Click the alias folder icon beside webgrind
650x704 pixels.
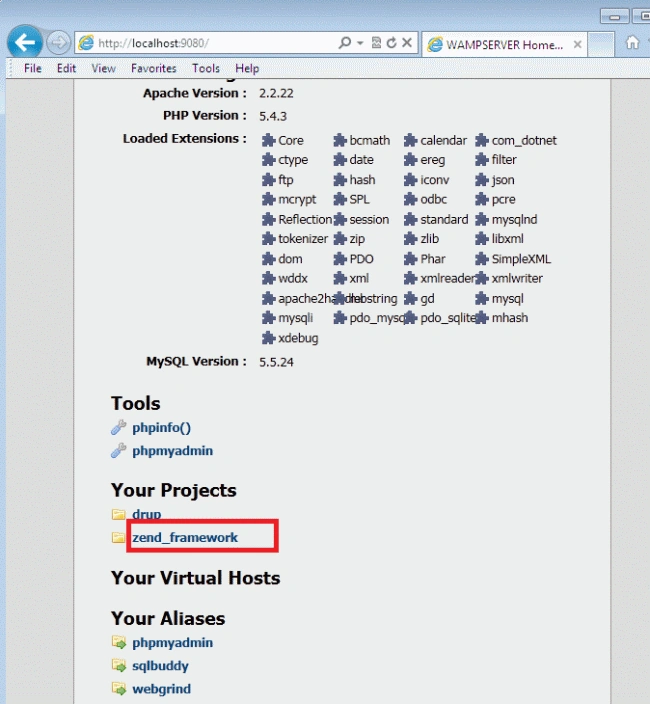pos(119,688)
